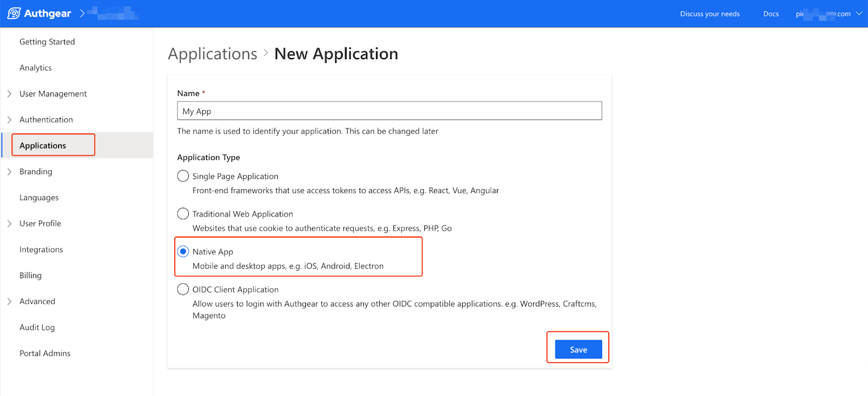This screenshot has height=396, width=868.
Task: Open the Docs link in header
Action: tap(771, 14)
